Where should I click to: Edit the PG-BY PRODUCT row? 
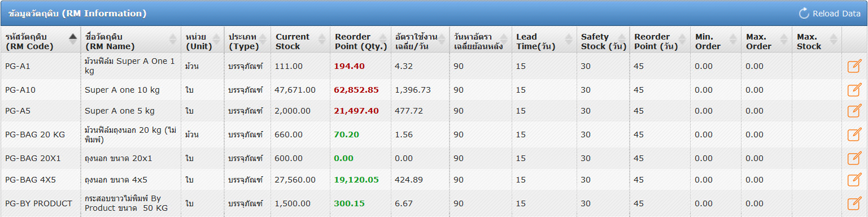pos(854,203)
